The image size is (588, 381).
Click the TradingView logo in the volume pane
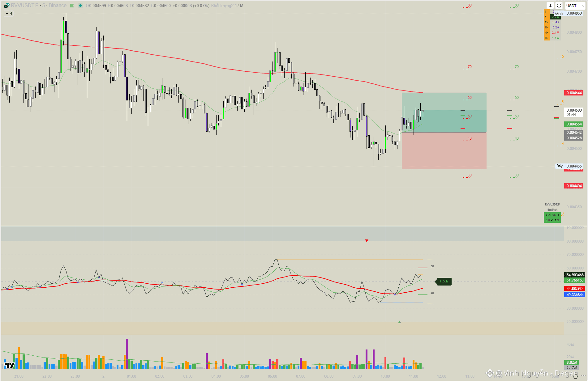pyautogui.click(x=10, y=365)
